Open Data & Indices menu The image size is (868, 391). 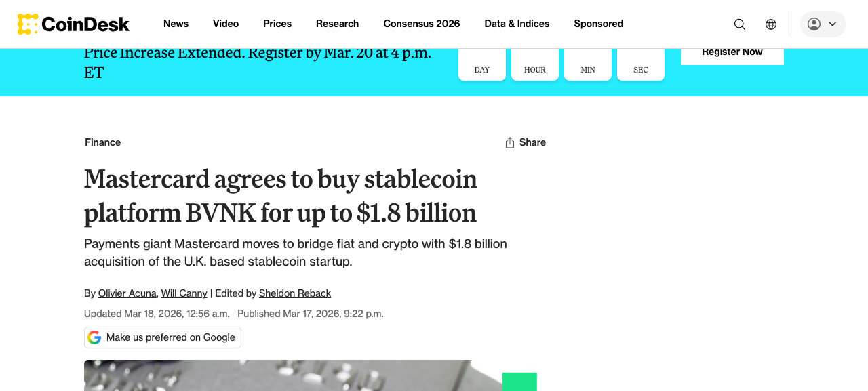click(x=517, y=24)
